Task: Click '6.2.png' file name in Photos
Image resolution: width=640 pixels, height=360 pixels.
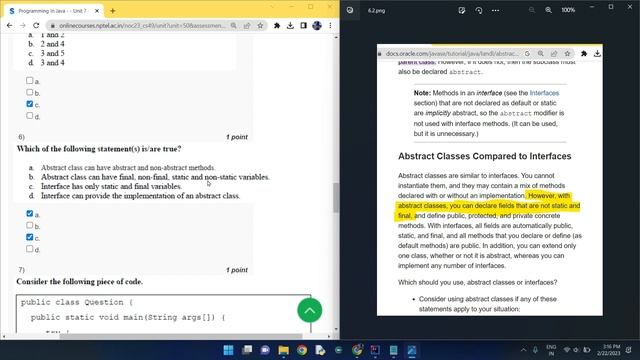Action: pos(376,11)
